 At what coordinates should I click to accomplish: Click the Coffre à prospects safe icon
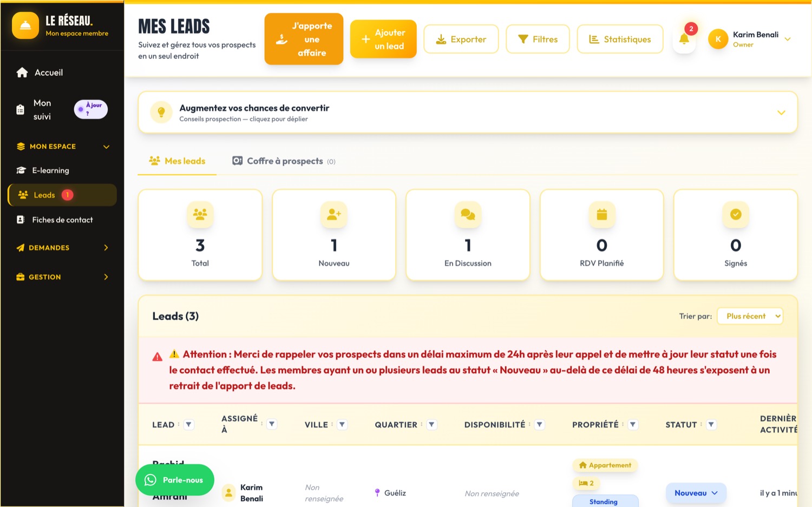(x=237, y=161)
